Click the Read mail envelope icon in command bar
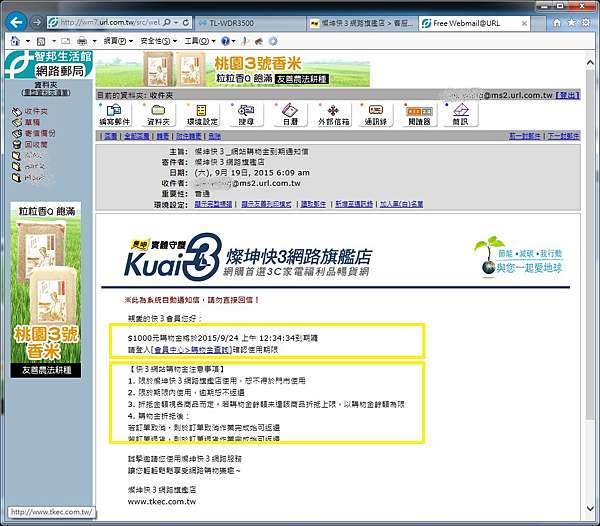 [65, 41]
